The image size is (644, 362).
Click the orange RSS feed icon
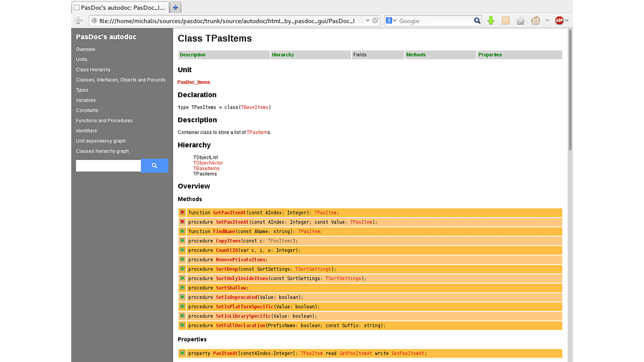point(506,21)
